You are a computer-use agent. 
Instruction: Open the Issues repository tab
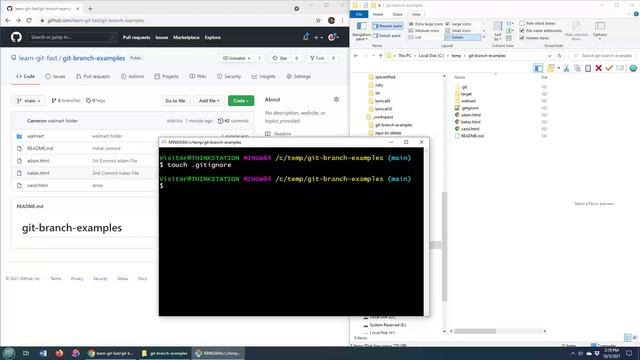click(x=55, y=76)
